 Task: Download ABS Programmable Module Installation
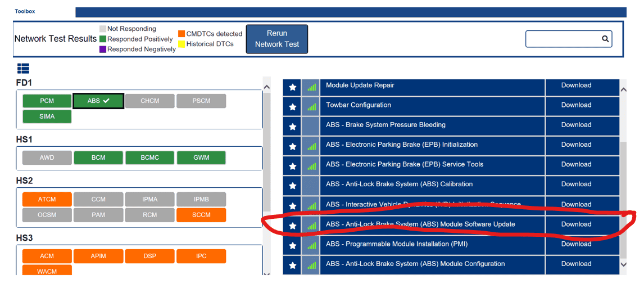[576, 244]
